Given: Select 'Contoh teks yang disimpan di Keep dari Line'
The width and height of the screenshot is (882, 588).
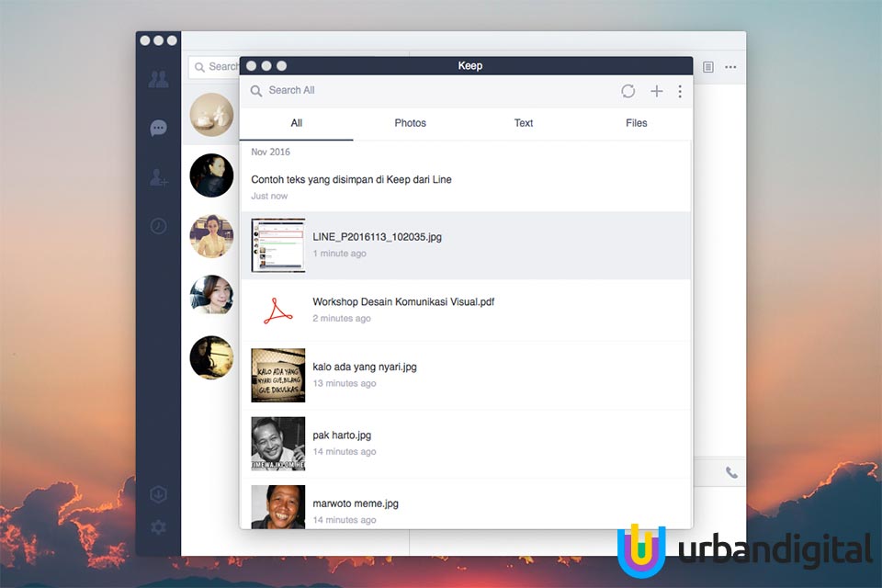Looking at the screenshot, I should click(x=351, y=179).
